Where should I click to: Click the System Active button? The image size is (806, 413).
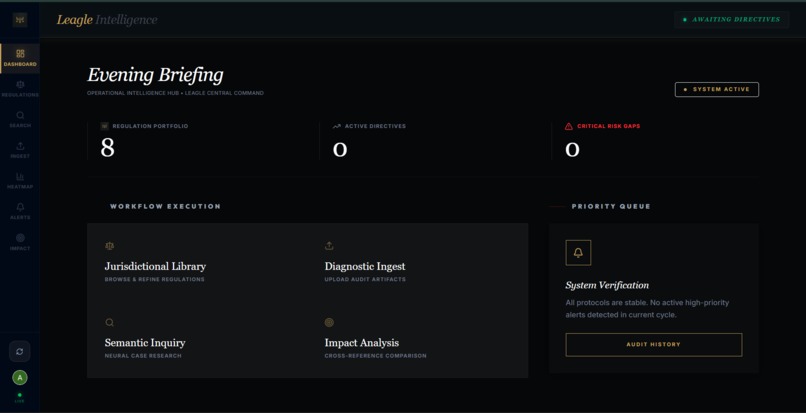point(717,89)
